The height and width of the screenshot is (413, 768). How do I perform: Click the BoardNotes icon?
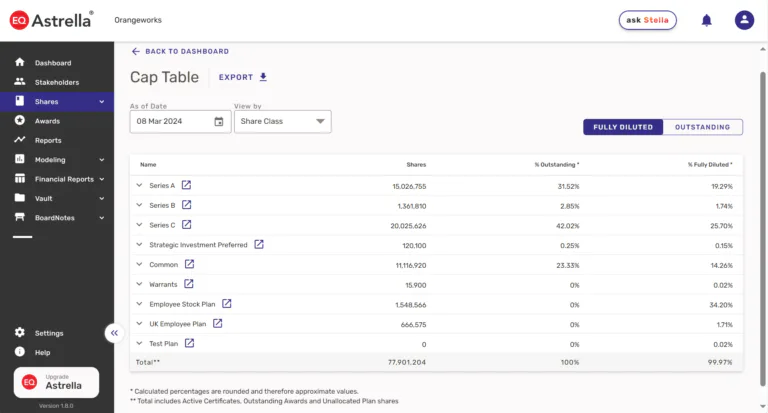tap(20, 217)
